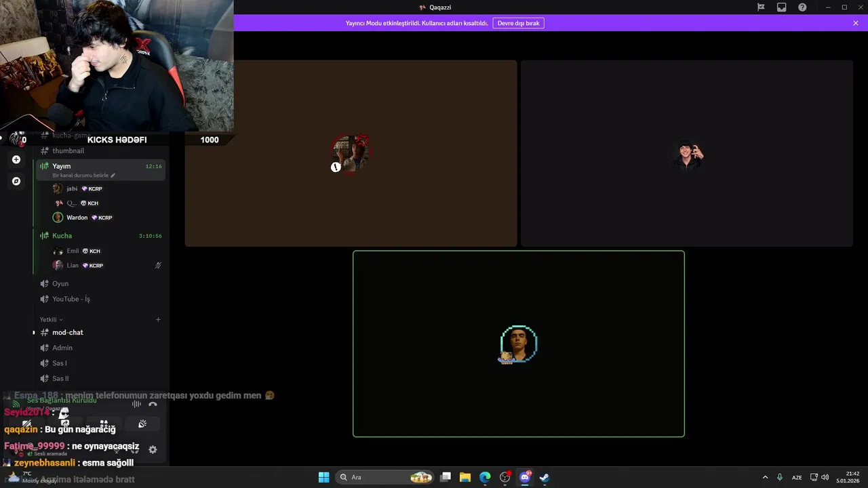Viewport: 868px width, 488px height.
Task: Click the Kucha timer 3:10:56
Action: 151,236
